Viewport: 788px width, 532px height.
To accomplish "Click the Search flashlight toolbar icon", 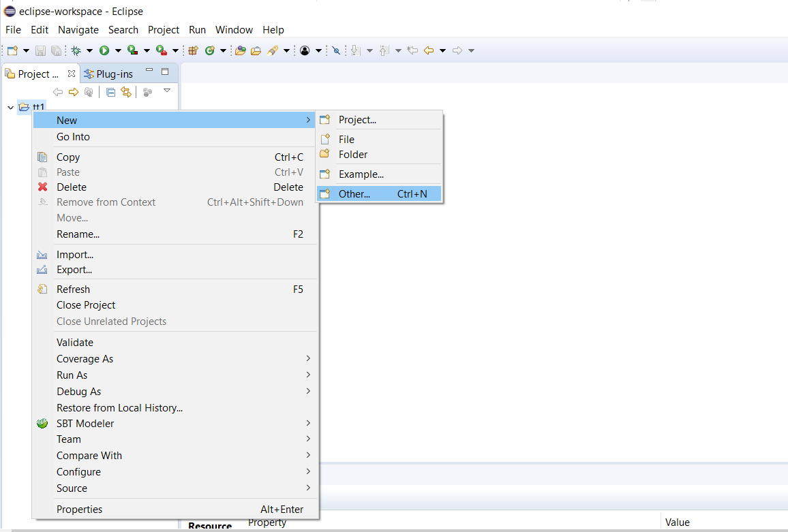I will [x=273, y=50].
